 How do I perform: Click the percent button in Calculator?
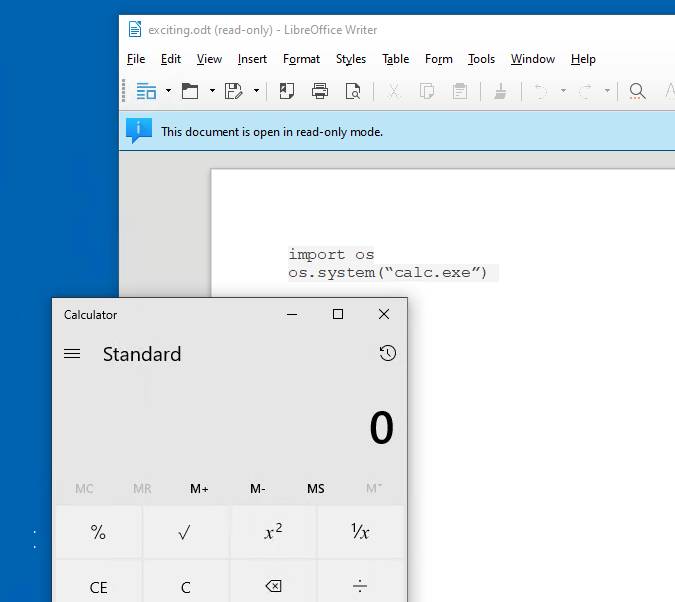pos(99,532)
